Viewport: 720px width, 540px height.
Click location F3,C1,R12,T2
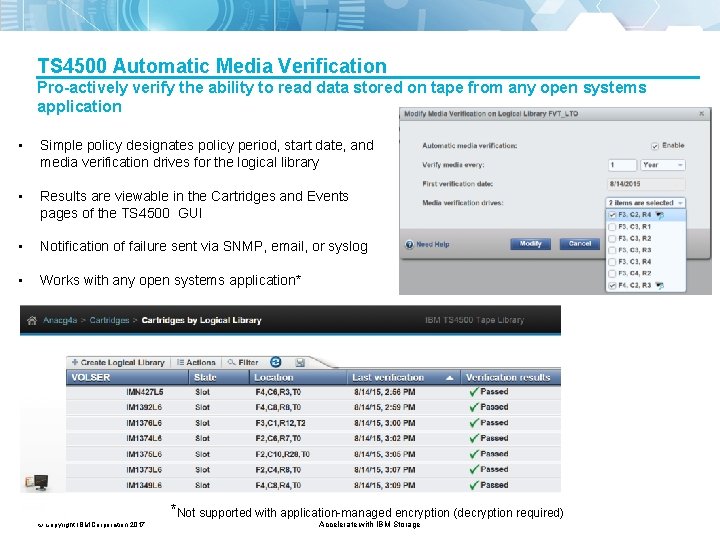pos(280,423)
